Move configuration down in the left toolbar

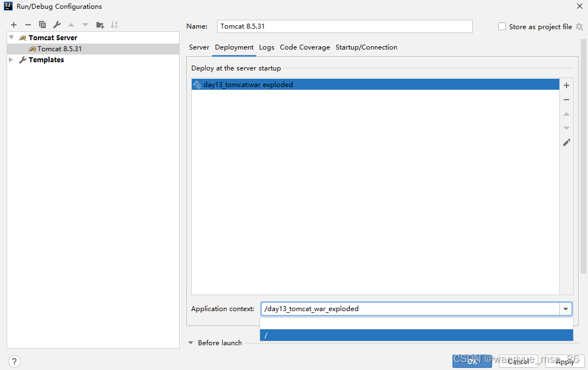click(x=85, y=25)
